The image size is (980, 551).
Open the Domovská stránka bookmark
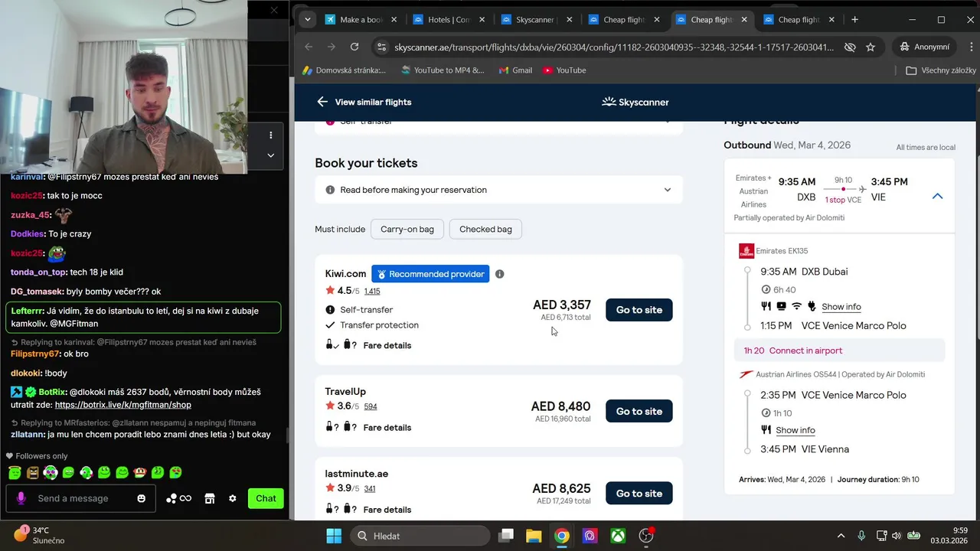click(x=345, y=70)
